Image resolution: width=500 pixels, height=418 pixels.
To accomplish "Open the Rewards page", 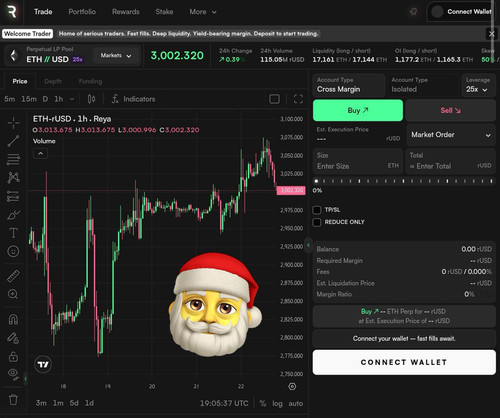I will (126, 12).
